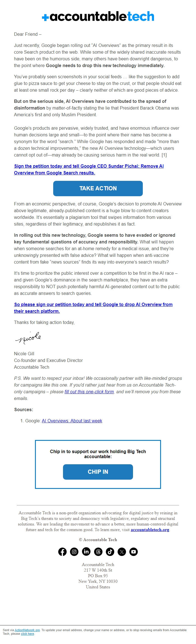Open the YouTube channel icon
This screenshot has height=644, width=196.
134,551
